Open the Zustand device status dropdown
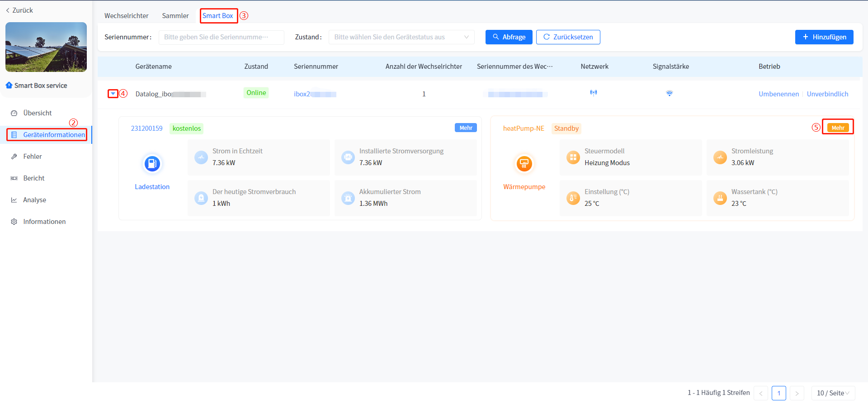The image size is (868, 404). click(x=401, y=37)
